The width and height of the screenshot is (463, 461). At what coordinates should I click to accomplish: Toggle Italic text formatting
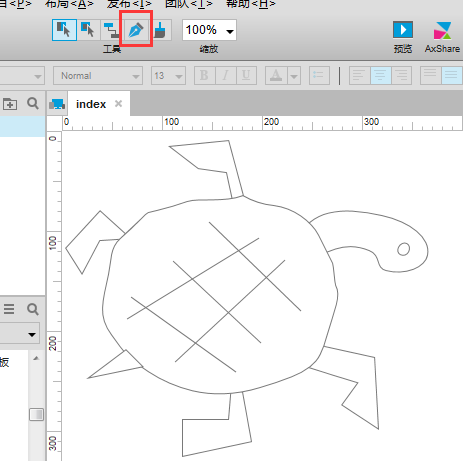coord(226,76)
